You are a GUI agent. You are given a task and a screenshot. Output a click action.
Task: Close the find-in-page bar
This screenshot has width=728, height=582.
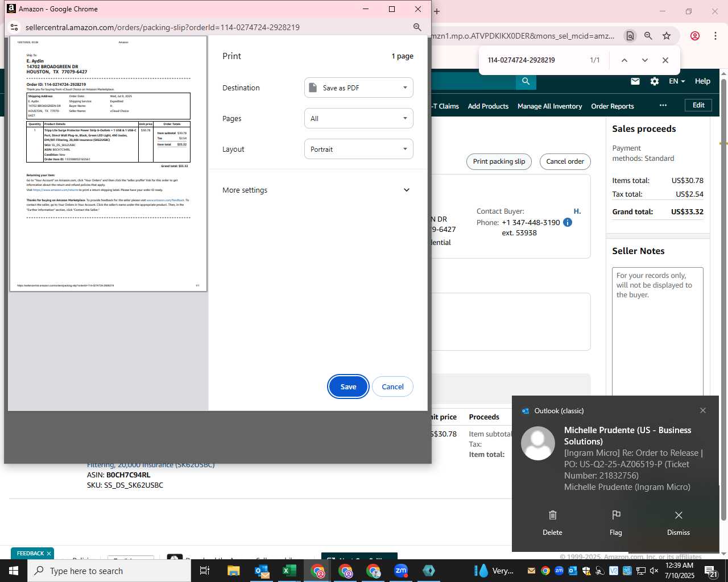(x=665, y=60)
